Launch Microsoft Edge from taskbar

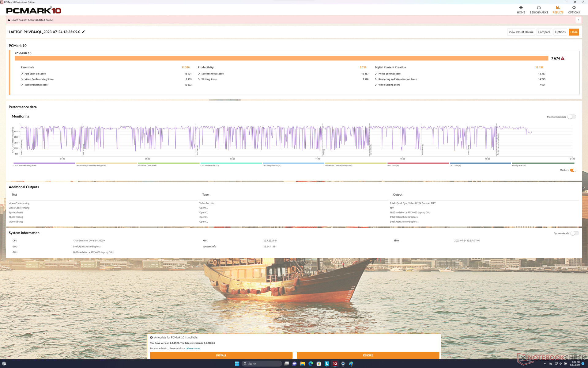point(311,364)
